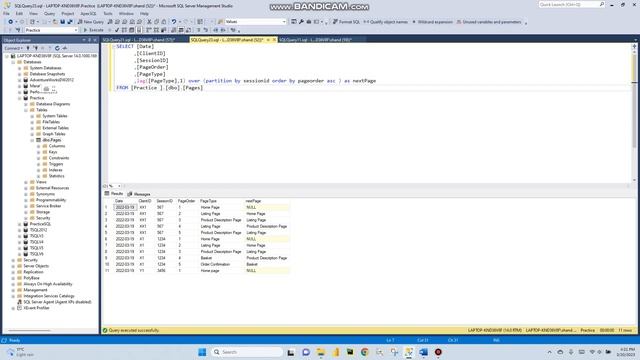Open the Tools menu
The width and height of the screenshot is (640, 360).
tap(108, 13)
